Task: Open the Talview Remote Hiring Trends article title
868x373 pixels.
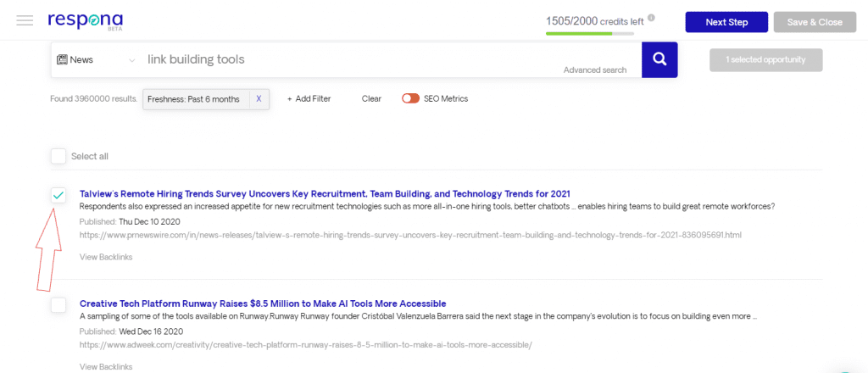Action: coord(325,193)
